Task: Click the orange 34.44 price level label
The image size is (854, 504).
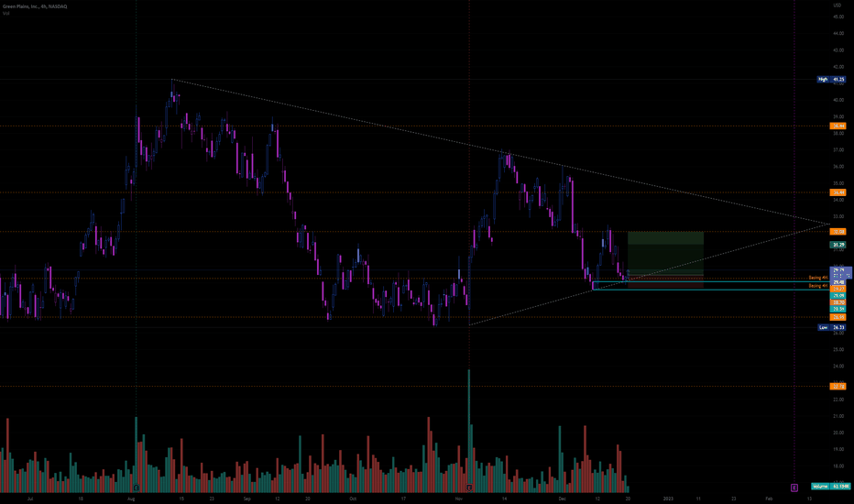Action: [x=838, y=192]
